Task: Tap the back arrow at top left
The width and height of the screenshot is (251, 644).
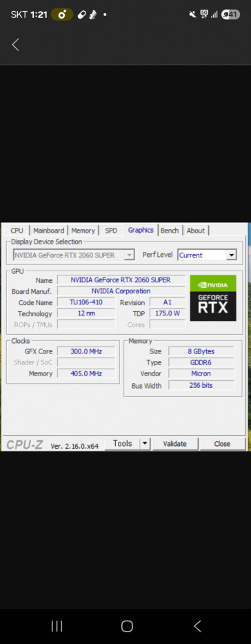Action: coord(16,45)
